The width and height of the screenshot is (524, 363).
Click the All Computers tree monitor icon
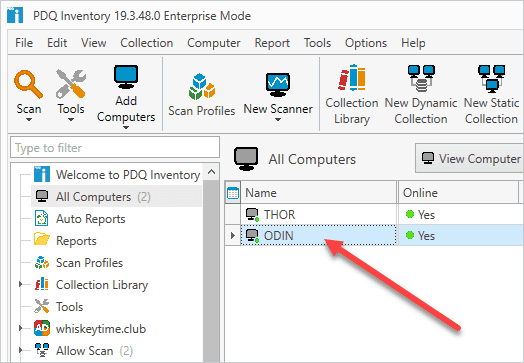coord(42,196)
